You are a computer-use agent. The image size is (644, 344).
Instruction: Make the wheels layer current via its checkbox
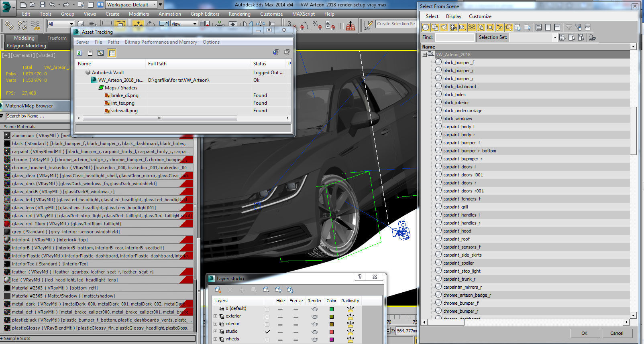click(x=267, y=339)
